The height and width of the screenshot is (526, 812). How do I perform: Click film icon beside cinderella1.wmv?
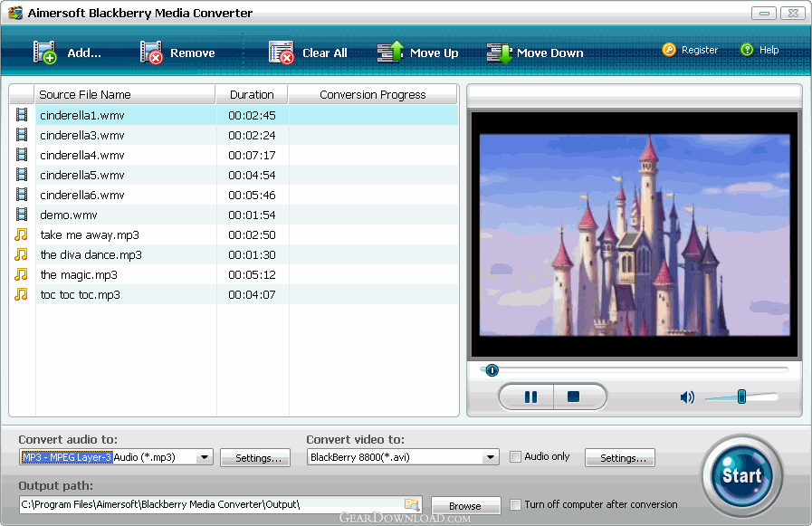tap(22, 114)
